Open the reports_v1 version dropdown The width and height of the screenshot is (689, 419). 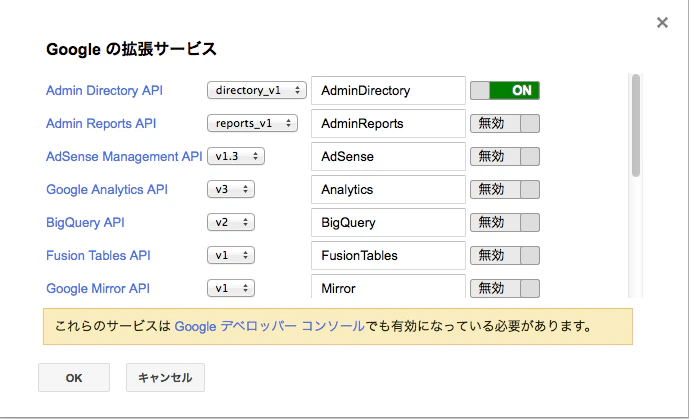pos(252,123)
